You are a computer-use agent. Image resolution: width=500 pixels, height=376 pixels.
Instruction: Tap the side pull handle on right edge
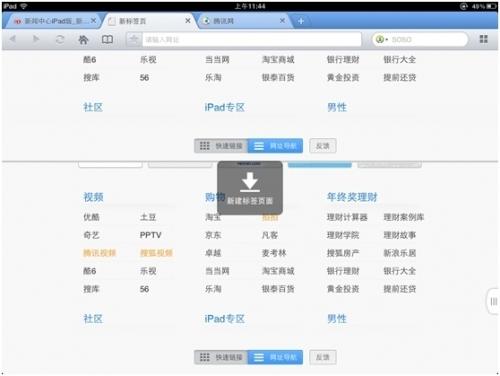[x=494, y=302]
